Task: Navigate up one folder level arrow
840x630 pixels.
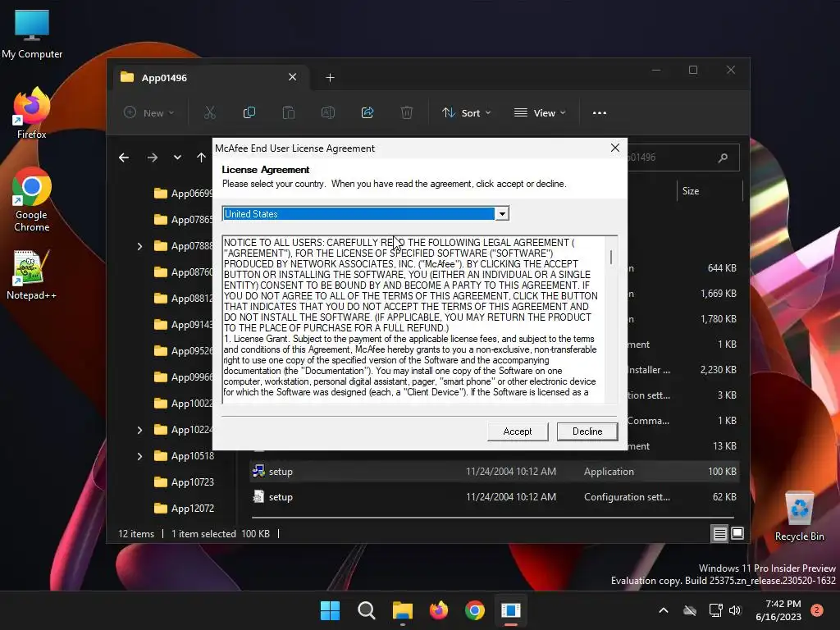Action: 201,157
